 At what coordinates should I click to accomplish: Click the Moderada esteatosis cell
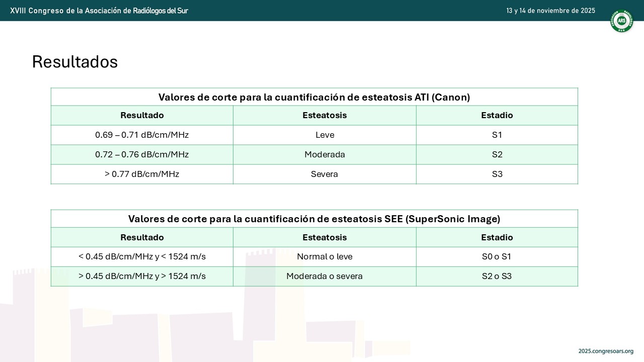(325, 154)
